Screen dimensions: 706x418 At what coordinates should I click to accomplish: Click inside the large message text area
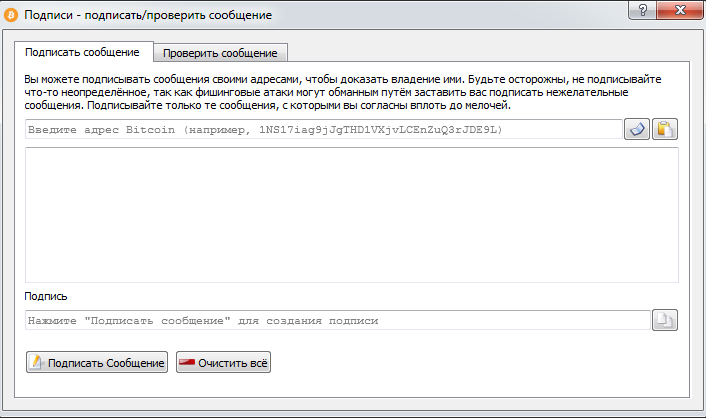click(352, 215)
